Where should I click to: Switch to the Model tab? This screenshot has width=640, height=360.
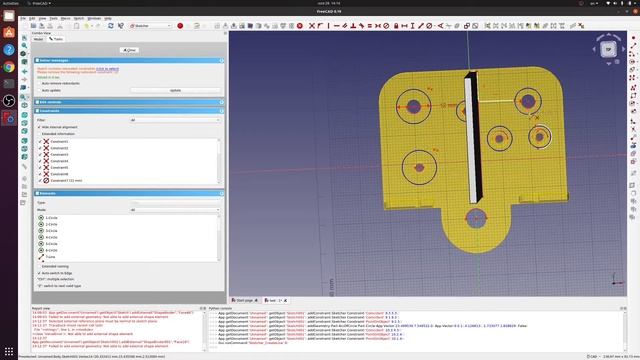[x=38, y=39]
